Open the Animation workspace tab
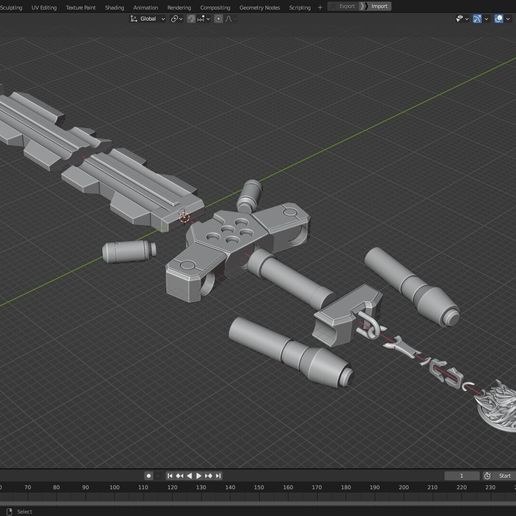Screen dimensions: 516x516 (146, 8)
